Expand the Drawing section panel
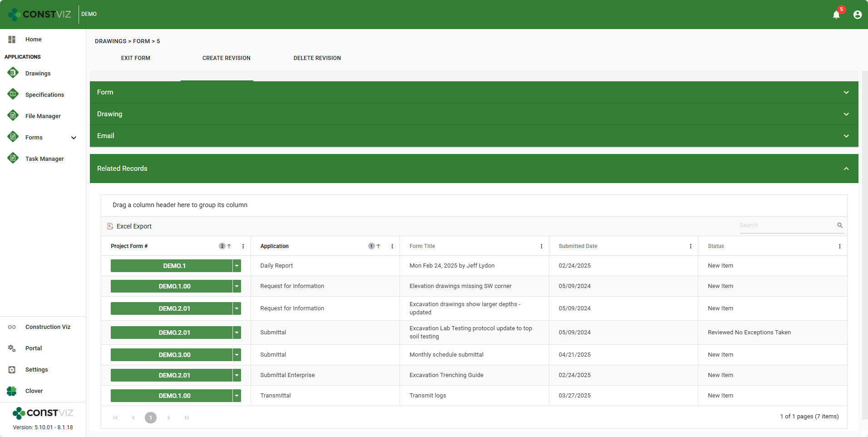Screen dimensions: 868x437 point(846,114)
